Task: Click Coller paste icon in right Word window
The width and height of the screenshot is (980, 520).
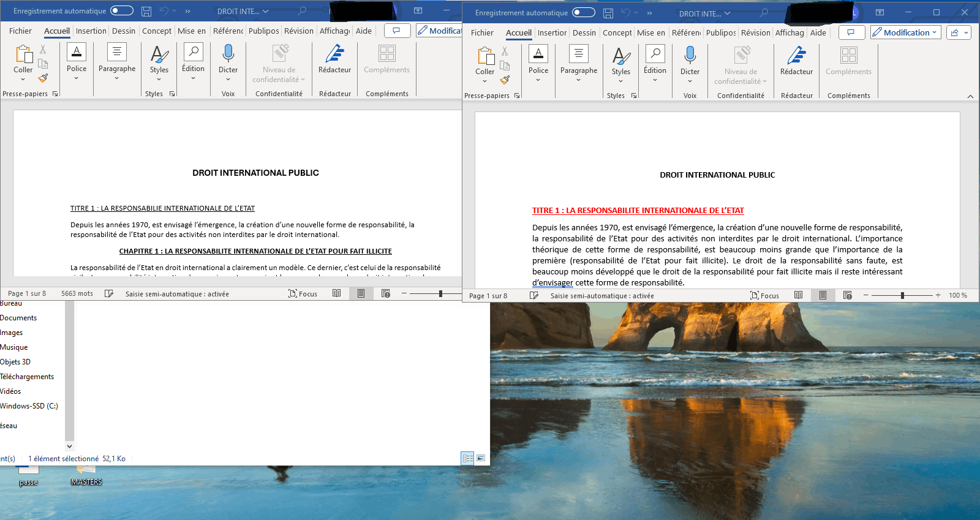Action: [x=485, y=56]
